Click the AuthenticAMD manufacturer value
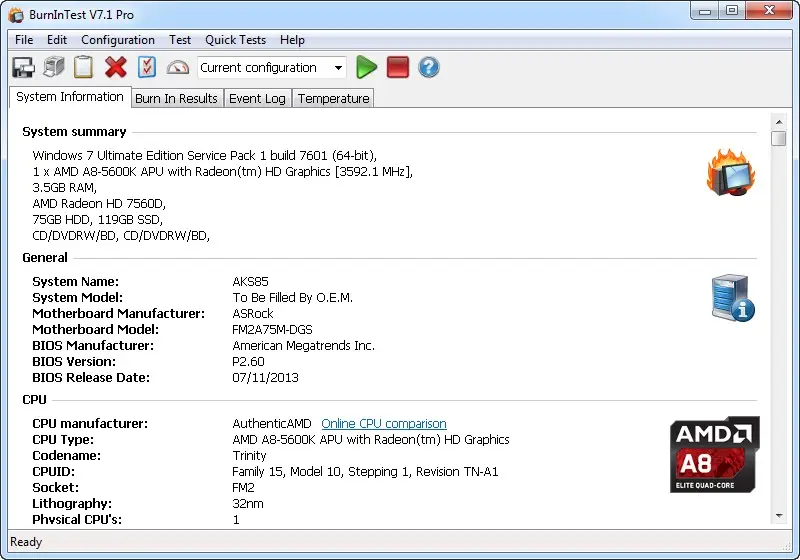 coord(271,424)
